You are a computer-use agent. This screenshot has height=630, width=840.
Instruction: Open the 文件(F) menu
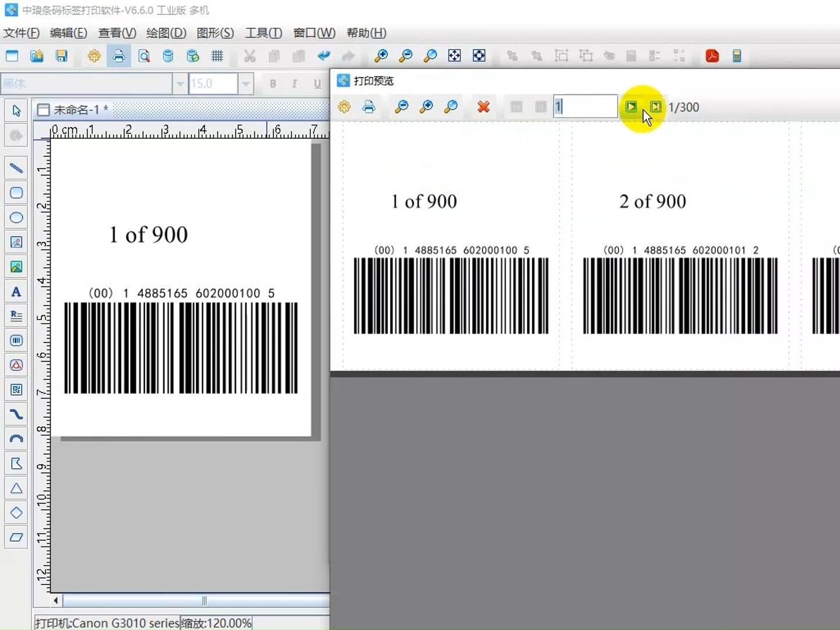tap(22, 33)
